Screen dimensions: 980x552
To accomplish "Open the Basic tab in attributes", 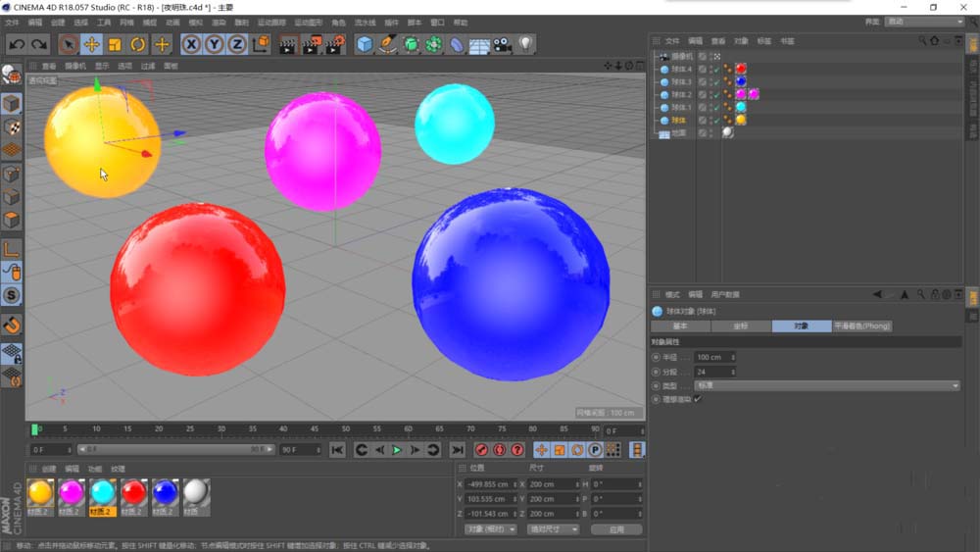I will click(680, 326).
